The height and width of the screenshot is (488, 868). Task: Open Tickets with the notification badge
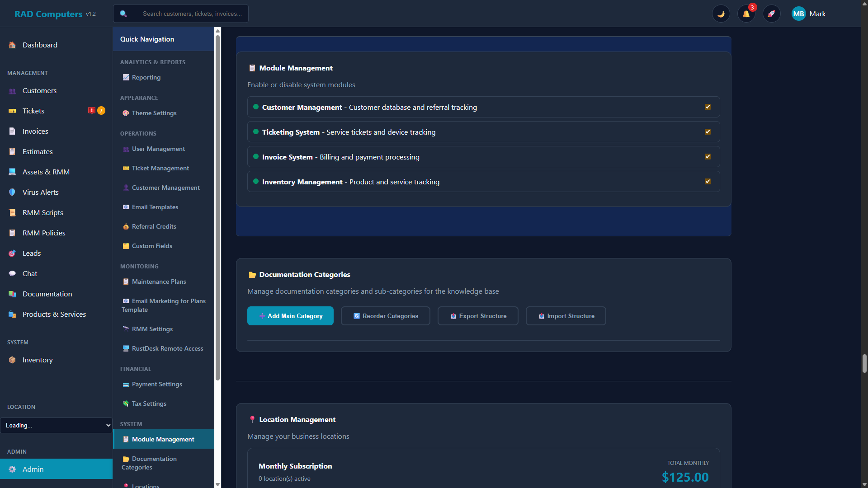point(33,111)
